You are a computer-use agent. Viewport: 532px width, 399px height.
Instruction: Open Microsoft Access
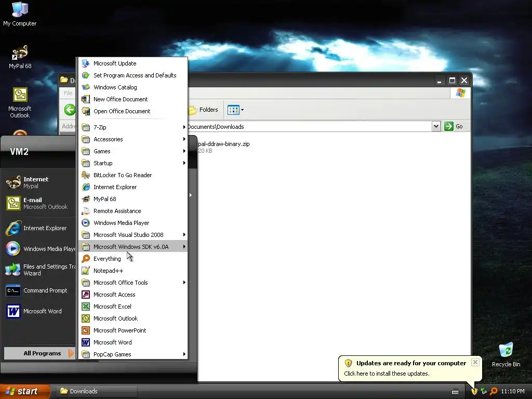coord(132,295)
